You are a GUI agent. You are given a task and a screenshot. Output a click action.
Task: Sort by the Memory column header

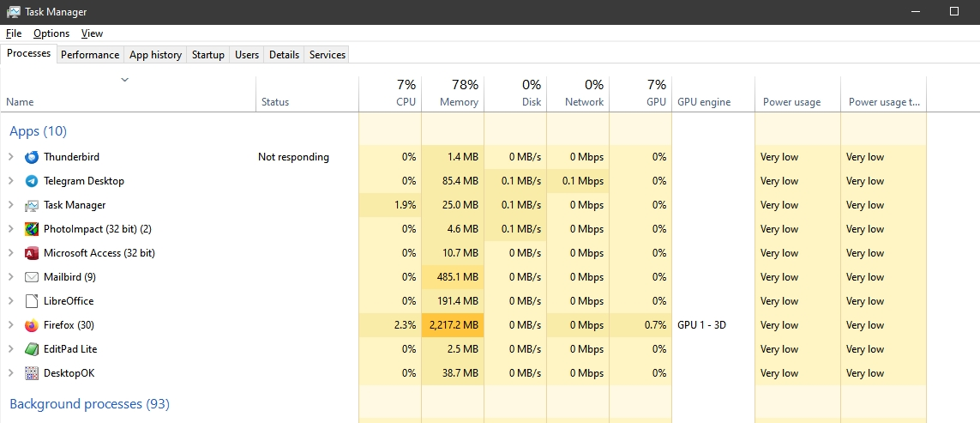453,94
